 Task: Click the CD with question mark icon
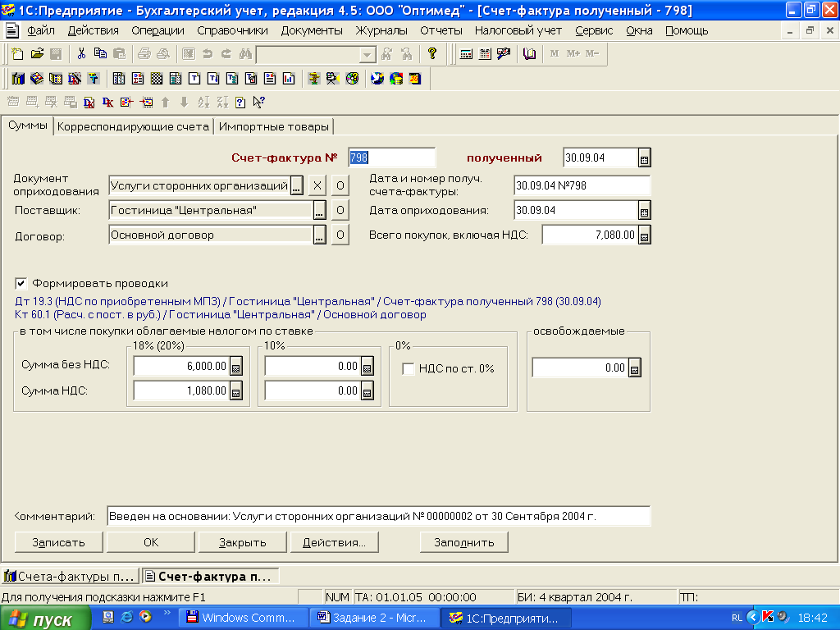coord(352,79)
